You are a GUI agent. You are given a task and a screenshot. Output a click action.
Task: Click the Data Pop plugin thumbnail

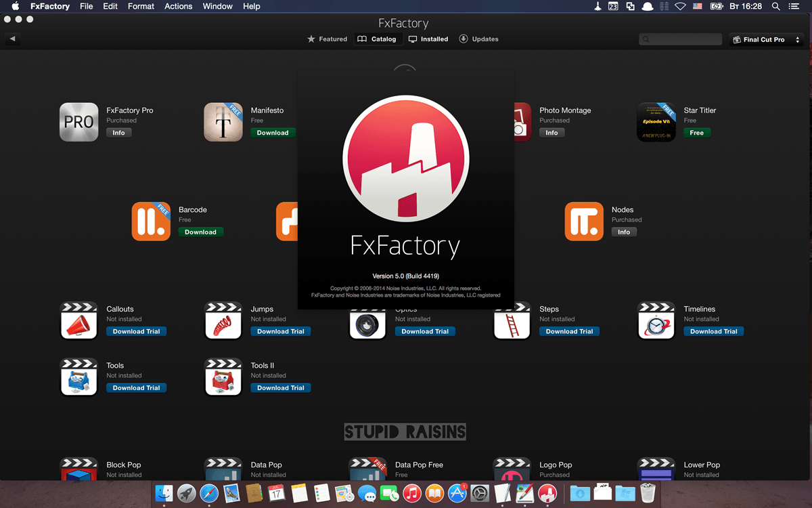click(223, 469)
